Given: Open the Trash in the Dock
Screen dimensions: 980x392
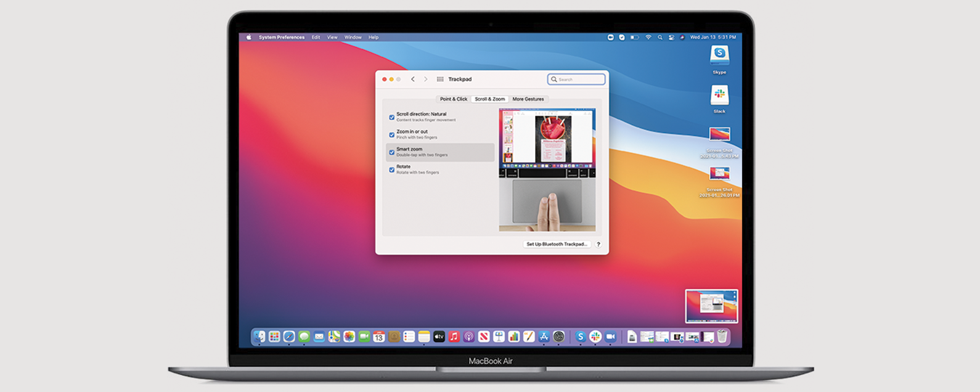Looking at the screenshot, I should [722, 337].
